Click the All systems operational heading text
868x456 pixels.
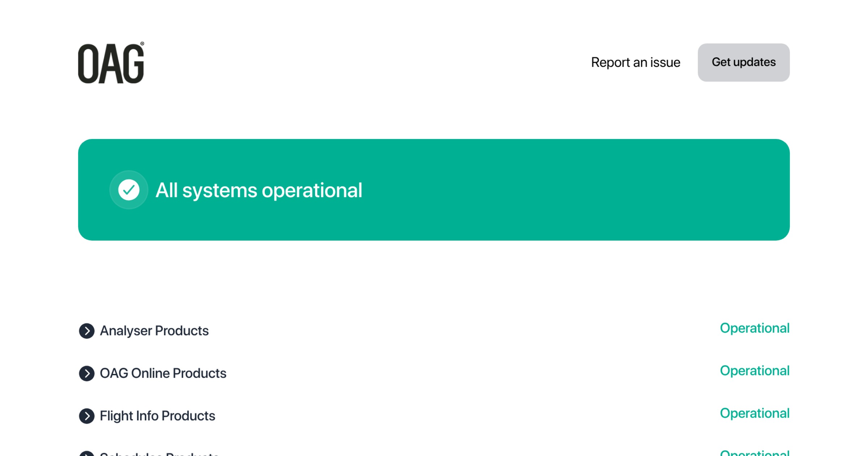(259, 190)
